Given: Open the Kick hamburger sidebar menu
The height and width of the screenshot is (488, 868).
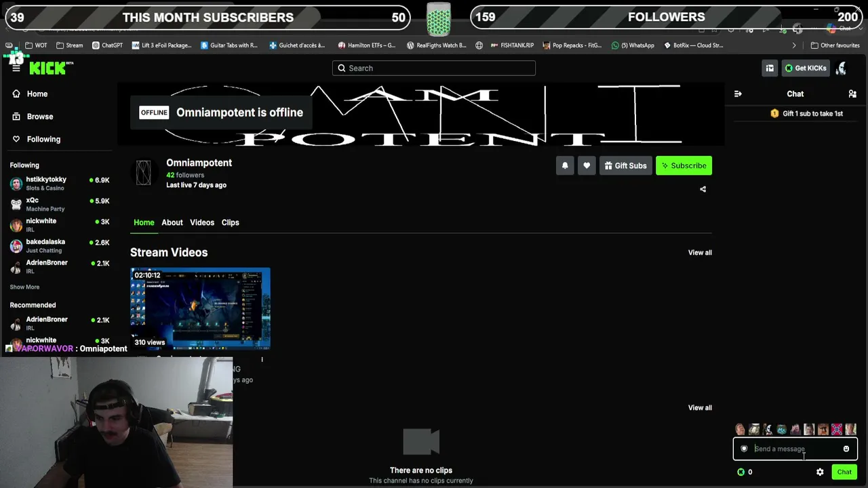Looking at the screenshot, I should click(16, 68).
